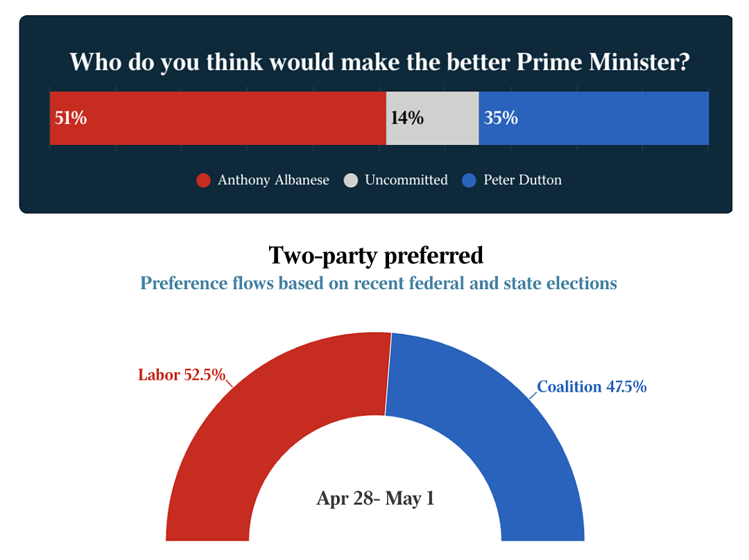Click the 51% value label
This screenshot has width=749, height=560.
pyautogui.click(x=71, y=118)
